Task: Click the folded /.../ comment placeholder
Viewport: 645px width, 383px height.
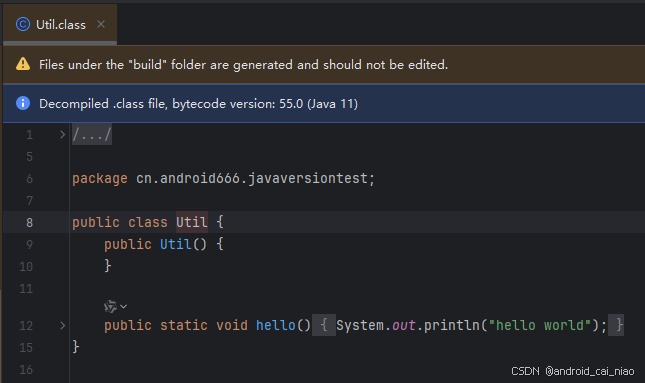Action: click(x=92, y=135)
